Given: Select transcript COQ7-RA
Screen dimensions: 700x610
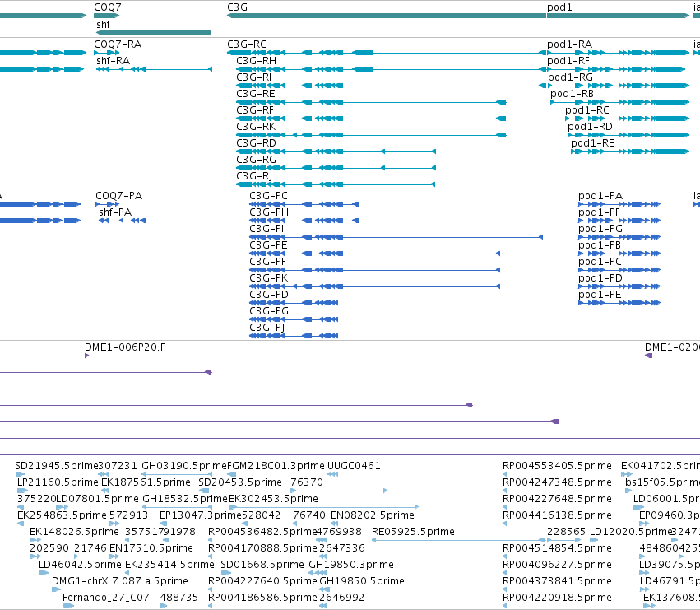Looking at the screenshot, I should point(118,44).
